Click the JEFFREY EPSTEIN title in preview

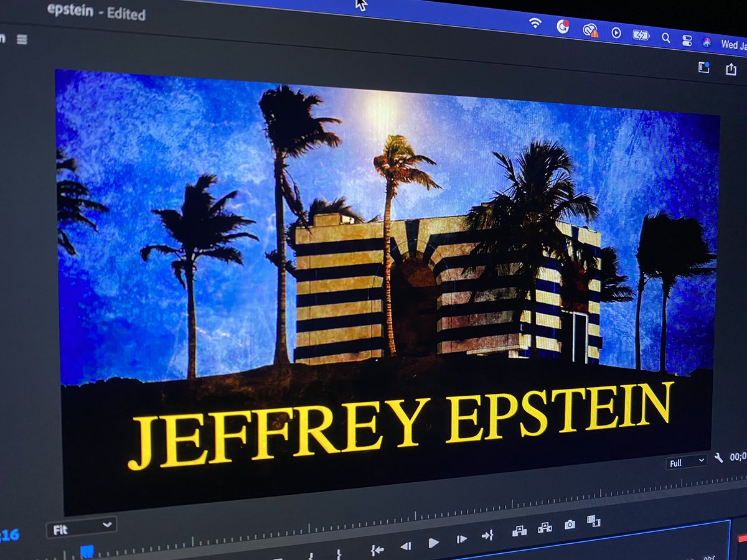tap(401, 424)
